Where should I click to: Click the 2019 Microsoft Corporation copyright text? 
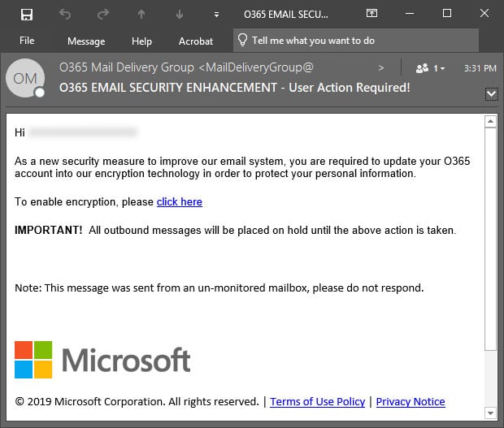point(137,402)
